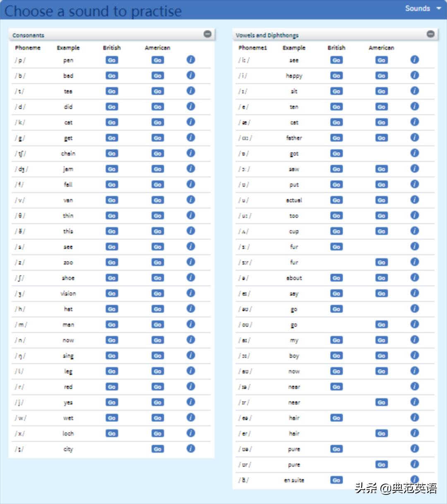Show info for the 'loch' phoneme
This screenshot has height=504, width=447.
pos(190,433)
